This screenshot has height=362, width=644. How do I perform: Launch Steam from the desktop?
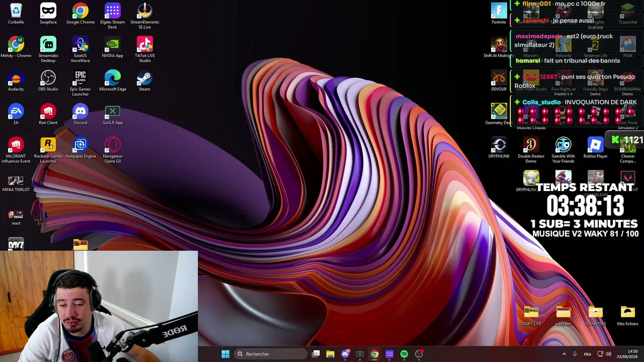click(145, 81)
